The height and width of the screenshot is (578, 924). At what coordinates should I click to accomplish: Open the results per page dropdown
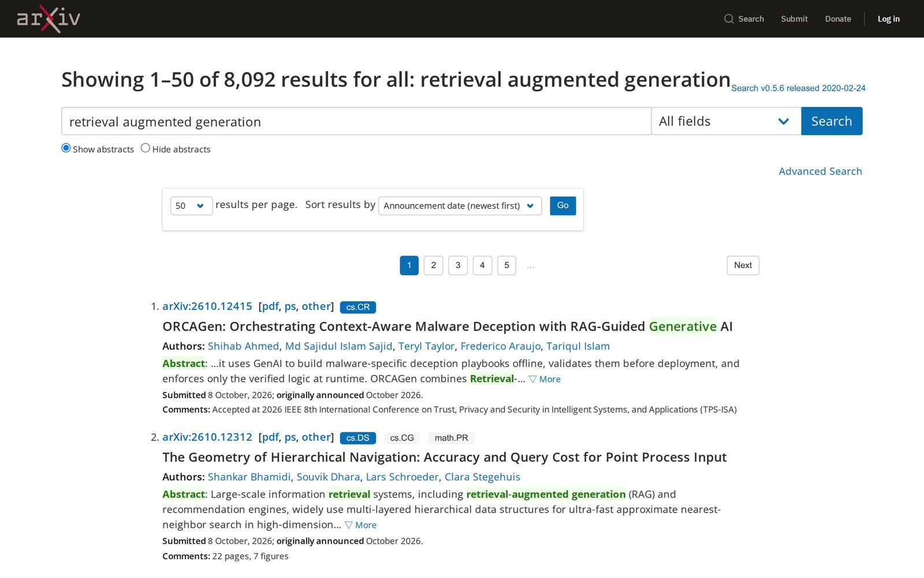pyautogui.click(x=191, y=206)
